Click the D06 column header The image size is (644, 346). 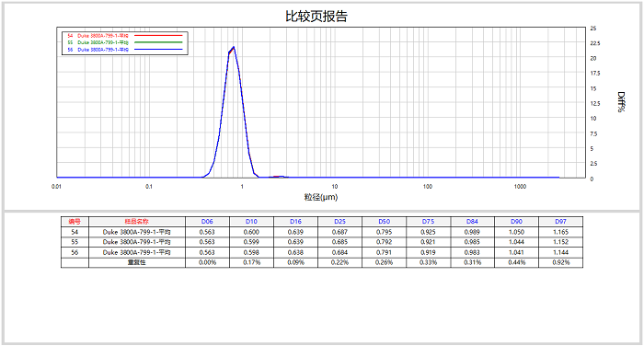tap(207, 222)
